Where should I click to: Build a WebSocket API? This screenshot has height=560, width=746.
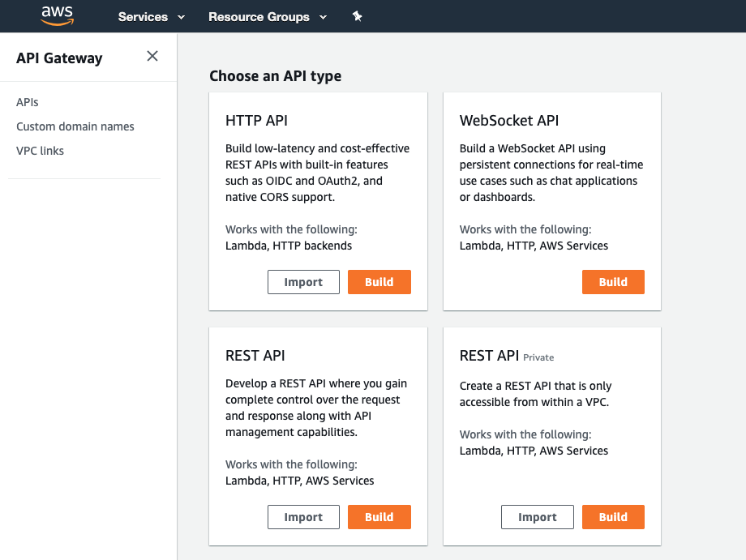tap(613, 282)
